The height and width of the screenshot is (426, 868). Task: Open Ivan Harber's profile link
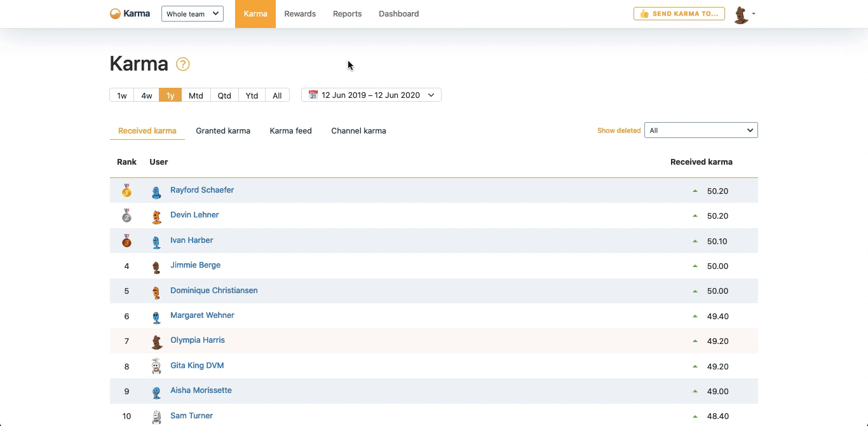point(192,240)
